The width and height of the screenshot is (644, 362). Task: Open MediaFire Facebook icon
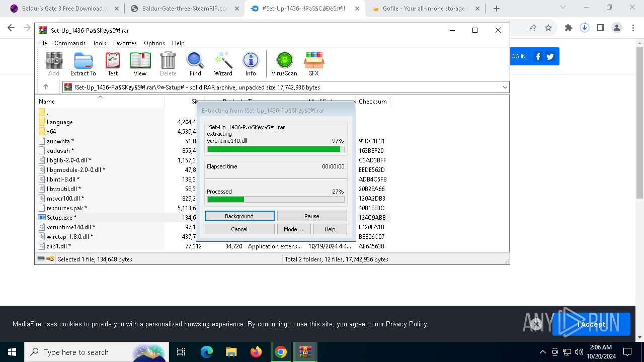pyautogui.click(x=538, y=56)
